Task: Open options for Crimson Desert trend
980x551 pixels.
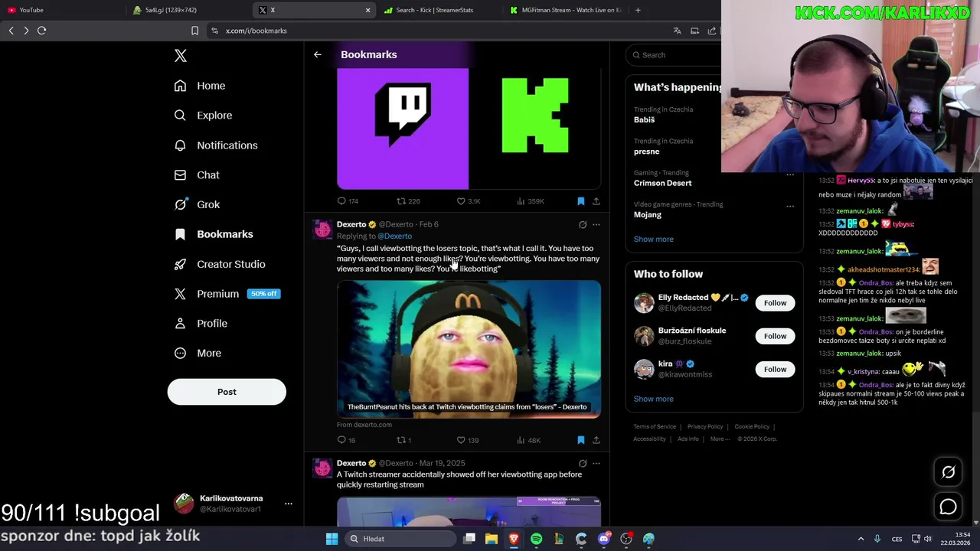Action: [790, 174]
